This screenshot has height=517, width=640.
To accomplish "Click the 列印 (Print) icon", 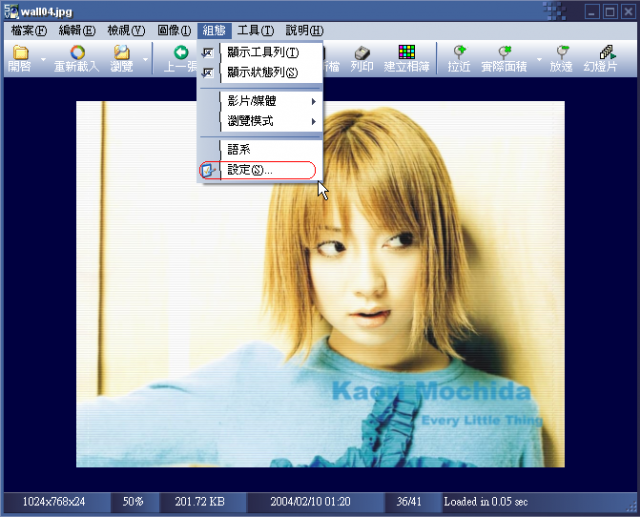I will [362, 53].
